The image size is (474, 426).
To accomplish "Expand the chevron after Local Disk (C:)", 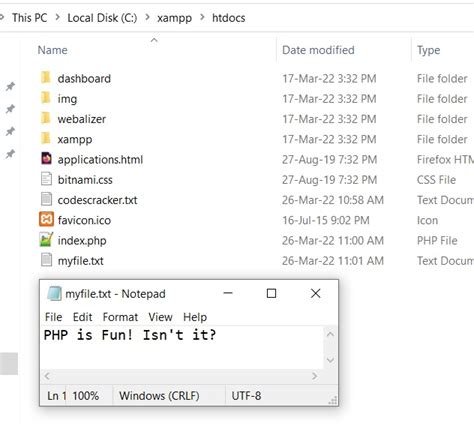I will (x=147, y=17).
